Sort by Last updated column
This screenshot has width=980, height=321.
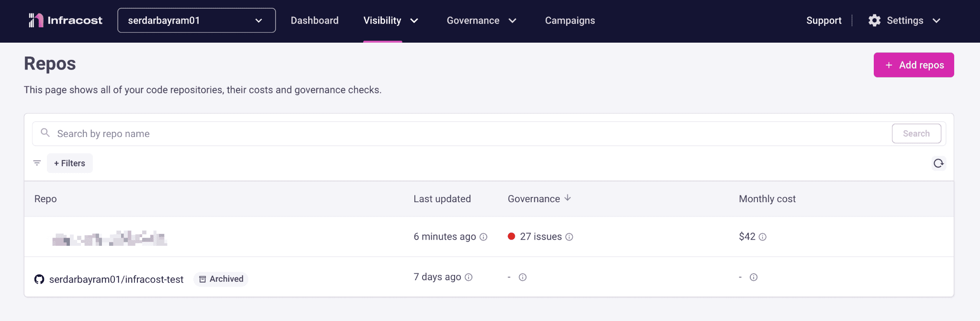[442, 199]
